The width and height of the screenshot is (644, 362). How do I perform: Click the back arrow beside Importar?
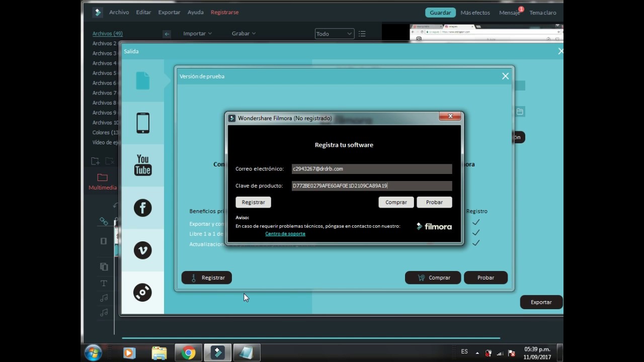[x=167, y=34]
